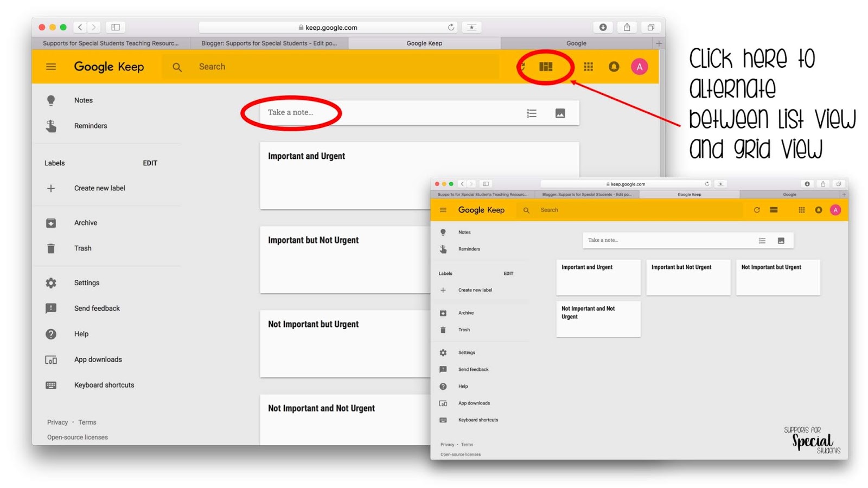This screenshot has height=488, width=868.
Task: Open the account avatar in the front window
Action: (x=835, y=210)
